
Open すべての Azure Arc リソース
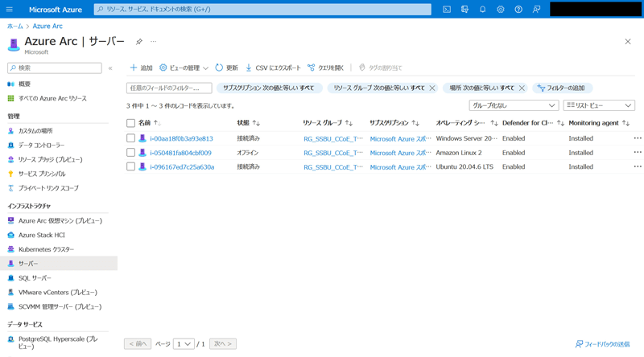(52, 98)
